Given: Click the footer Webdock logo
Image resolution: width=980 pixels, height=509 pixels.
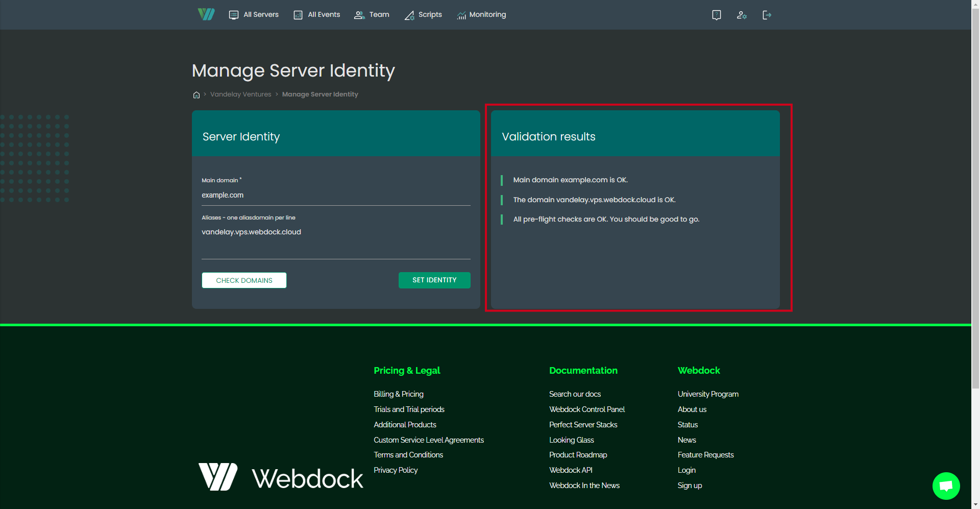Looking at the screenshot, I should (x=281, y=477).
